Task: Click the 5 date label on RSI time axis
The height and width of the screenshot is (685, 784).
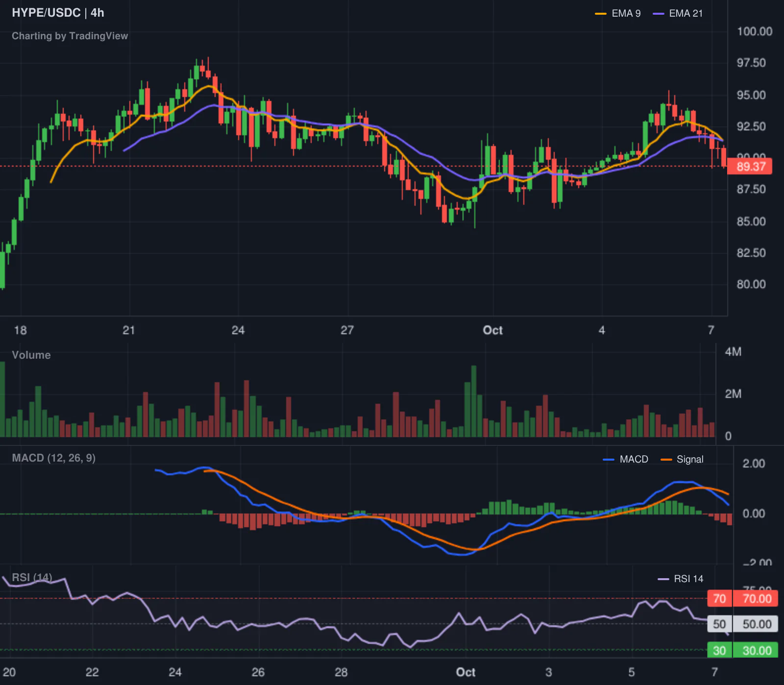Action: 632,672
